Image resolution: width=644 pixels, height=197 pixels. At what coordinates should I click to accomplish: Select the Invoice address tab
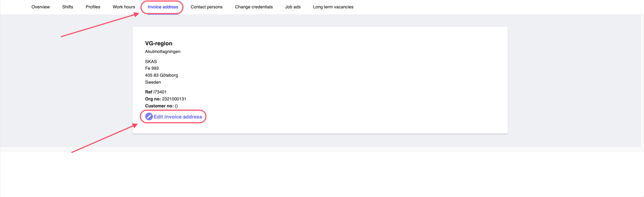coord(163,7)
